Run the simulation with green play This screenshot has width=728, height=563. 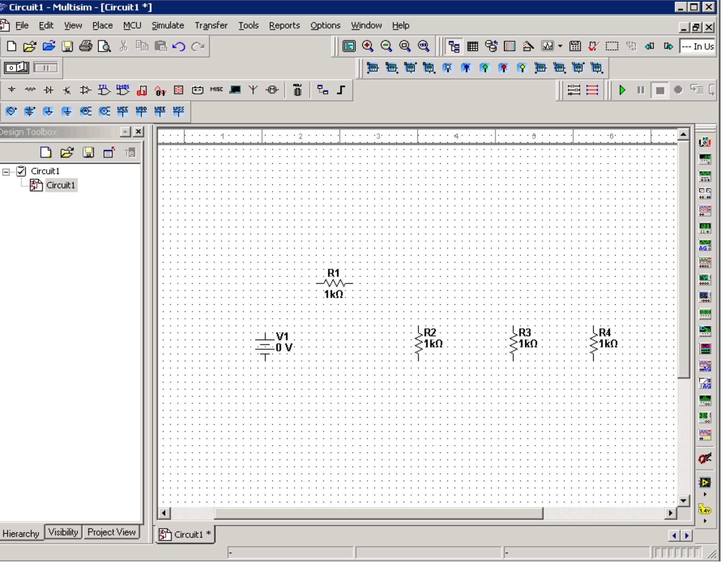click(x=623, y=90)
